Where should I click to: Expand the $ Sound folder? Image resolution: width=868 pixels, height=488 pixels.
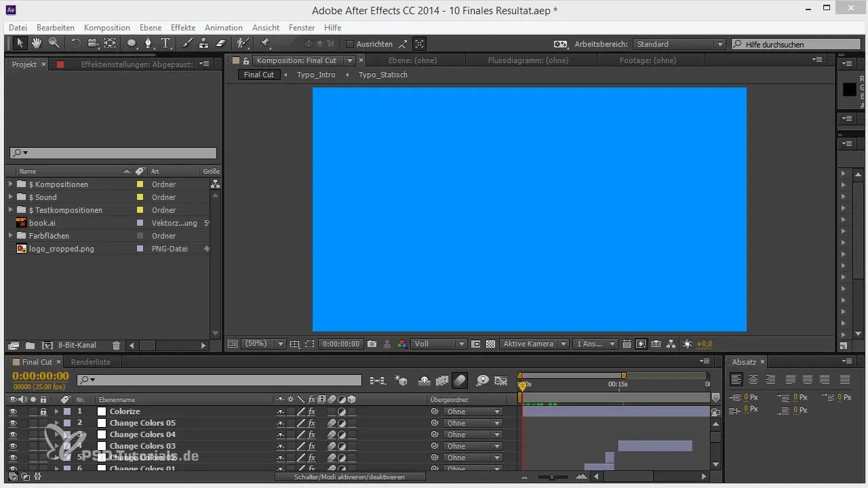pyautogui.click(x=10, y=197)
